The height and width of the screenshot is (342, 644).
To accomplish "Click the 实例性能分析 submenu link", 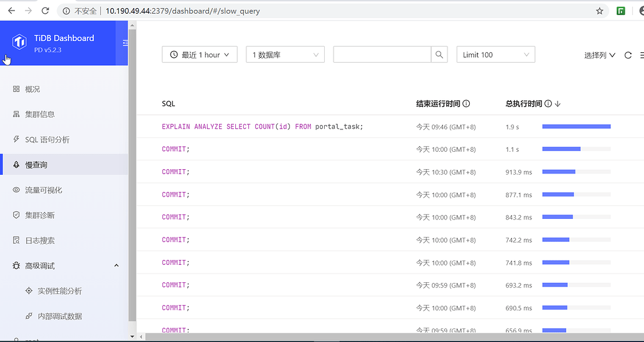I will pyautogui.click(x=59, y=291).
